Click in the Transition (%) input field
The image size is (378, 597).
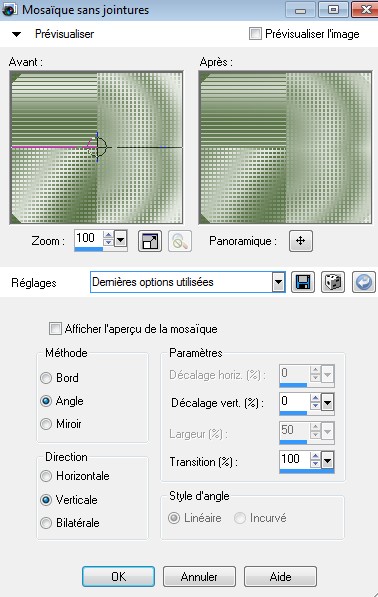click(x=294, y=459)
